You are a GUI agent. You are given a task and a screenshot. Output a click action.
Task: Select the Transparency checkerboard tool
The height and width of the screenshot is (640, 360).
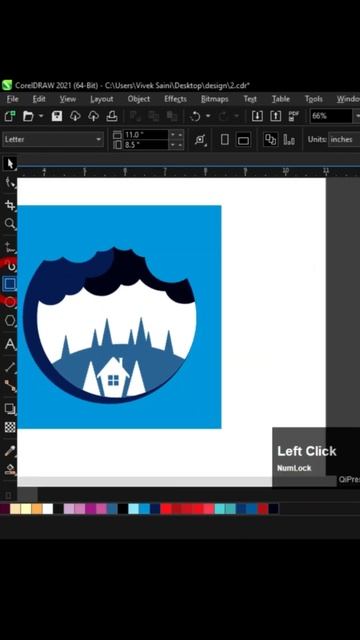click(x=10, y=427)
